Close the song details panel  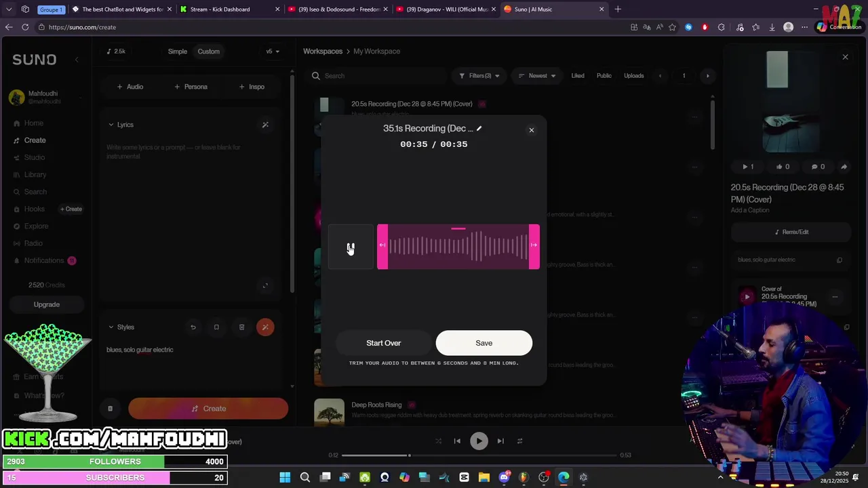point(845,58)
